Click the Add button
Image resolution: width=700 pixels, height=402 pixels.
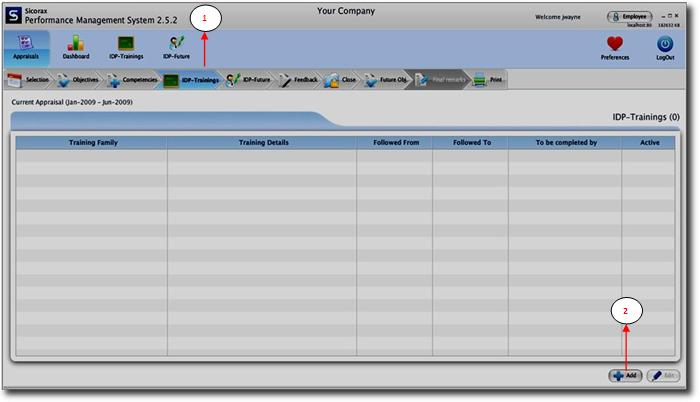click(x=626, y=376)
